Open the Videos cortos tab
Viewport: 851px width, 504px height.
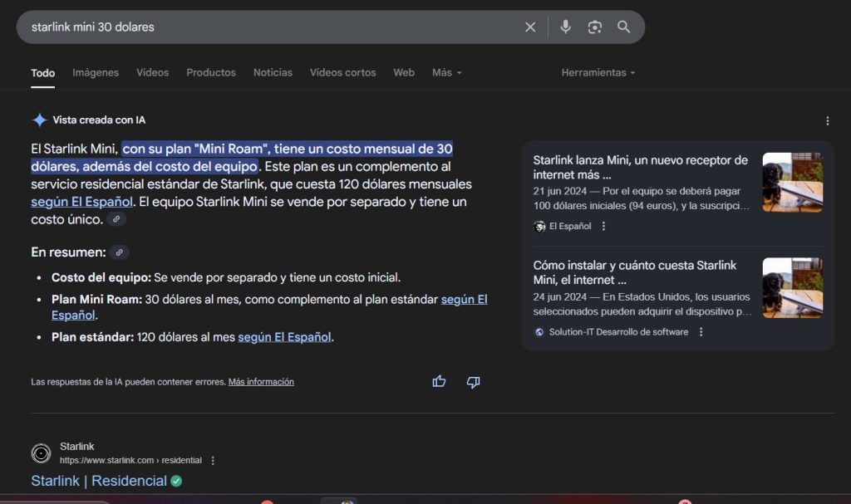pos(343,73)
